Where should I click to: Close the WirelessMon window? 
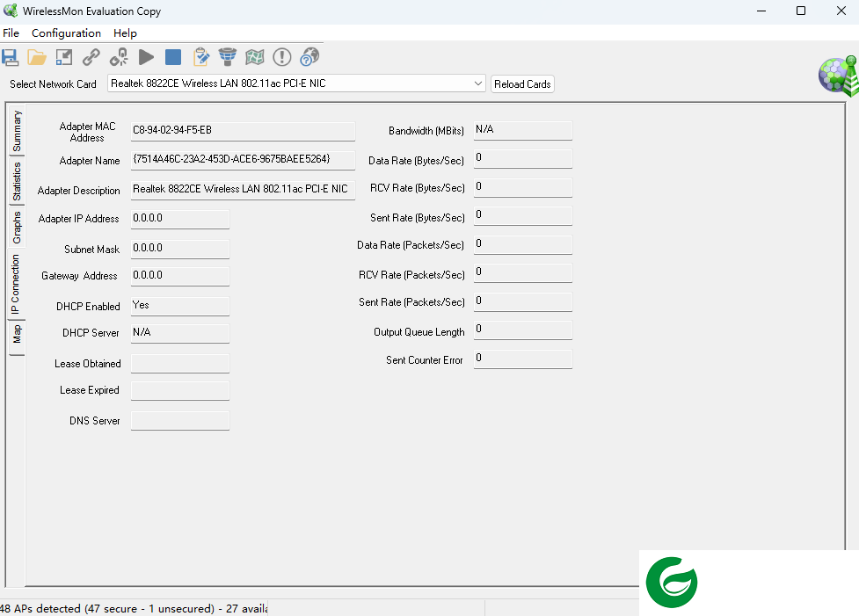(841, 11)
